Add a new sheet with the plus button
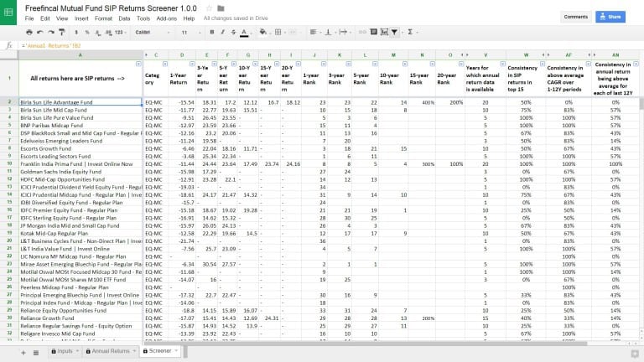644x362 pixels. [23, 353]
